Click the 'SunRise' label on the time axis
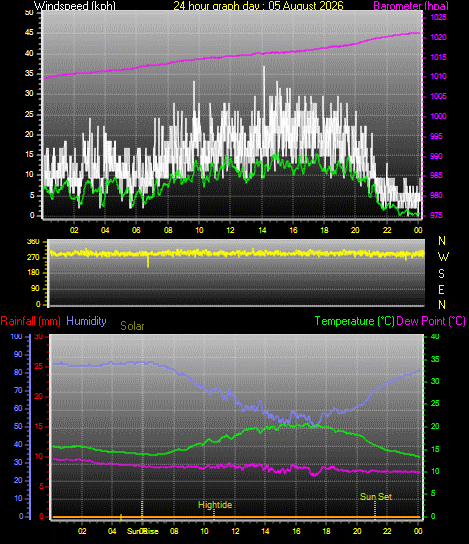 143,531
